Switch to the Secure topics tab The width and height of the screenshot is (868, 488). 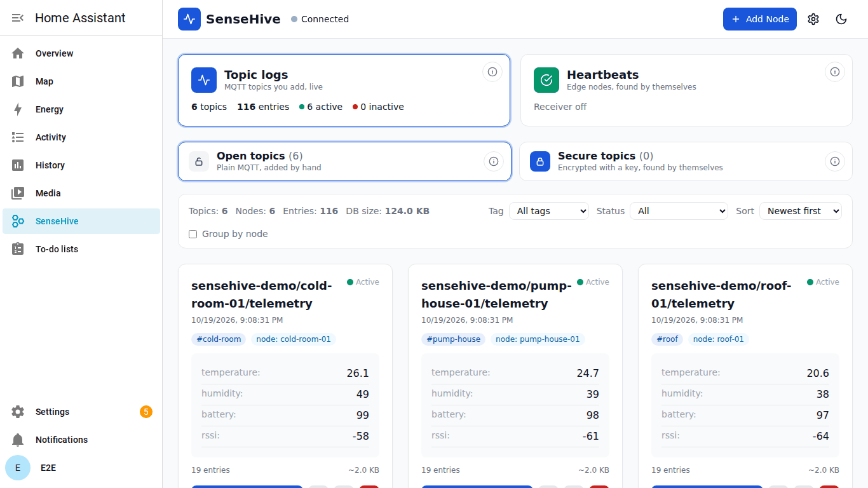pyautogui.click(x=686, y=161)
